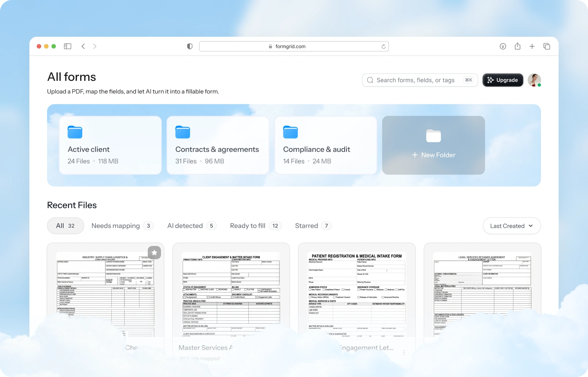Switch to the Starred tab

coord(313,226)
